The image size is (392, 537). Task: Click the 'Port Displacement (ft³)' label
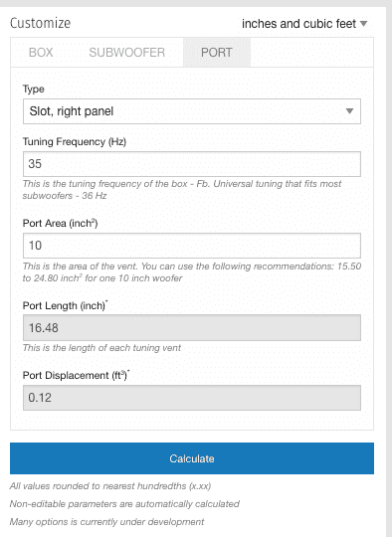76,375
